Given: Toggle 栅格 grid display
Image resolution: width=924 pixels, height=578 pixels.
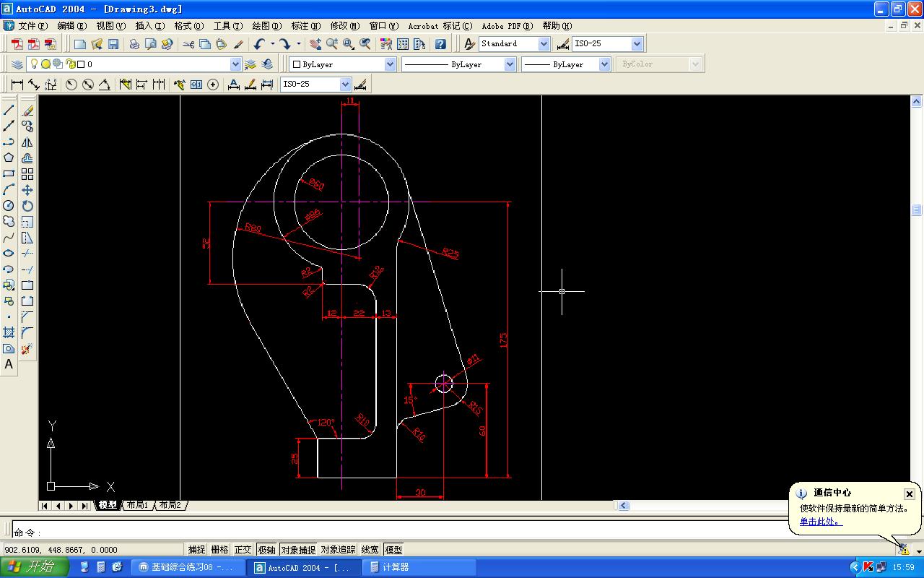Looking at the screenshot, I should 219,550.
